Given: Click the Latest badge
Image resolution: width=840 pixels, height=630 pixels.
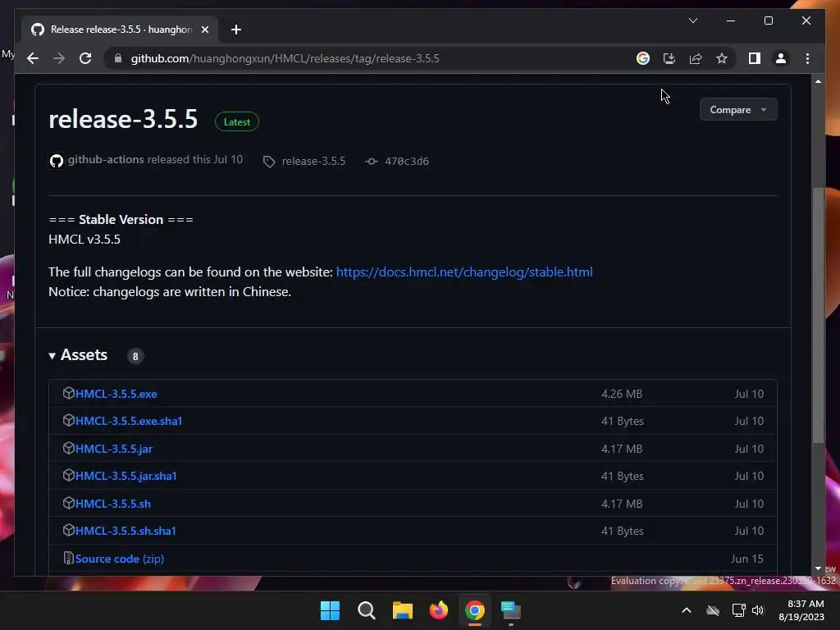Looking at the screenshot, I should click(237, 121).
